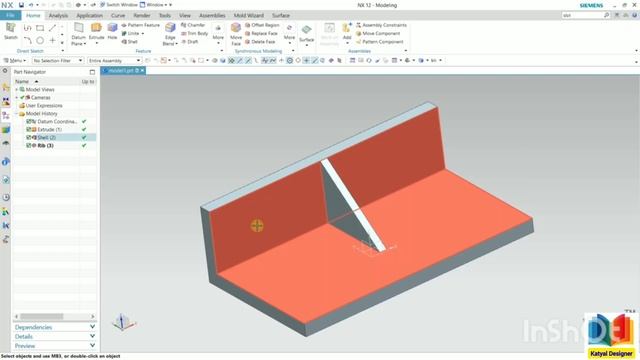The width and height of the screenshot is (640, 360).
Task: Create a Datum Plane
Action: (78, 34)
